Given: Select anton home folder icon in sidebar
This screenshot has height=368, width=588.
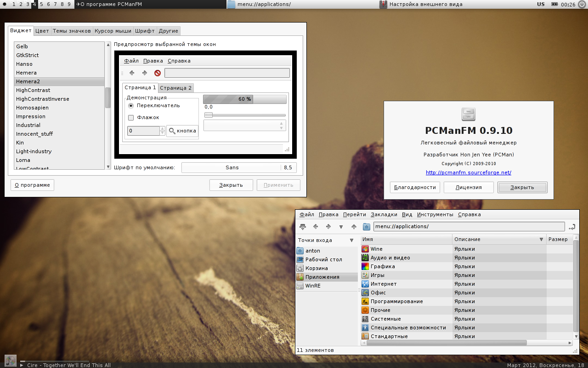Looking at the screenshot, I should coord(300,251).
